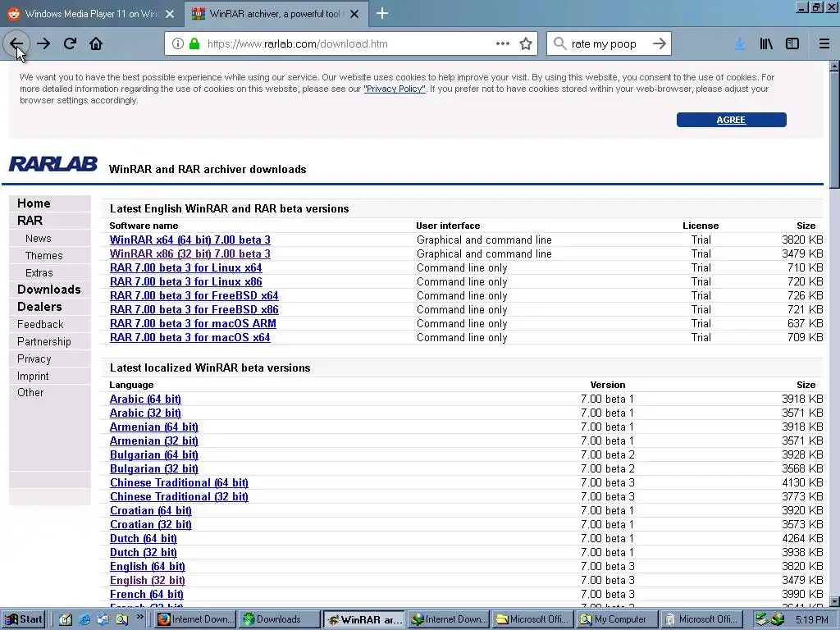Click the RARLAB logo

click(x=53, y=164)
